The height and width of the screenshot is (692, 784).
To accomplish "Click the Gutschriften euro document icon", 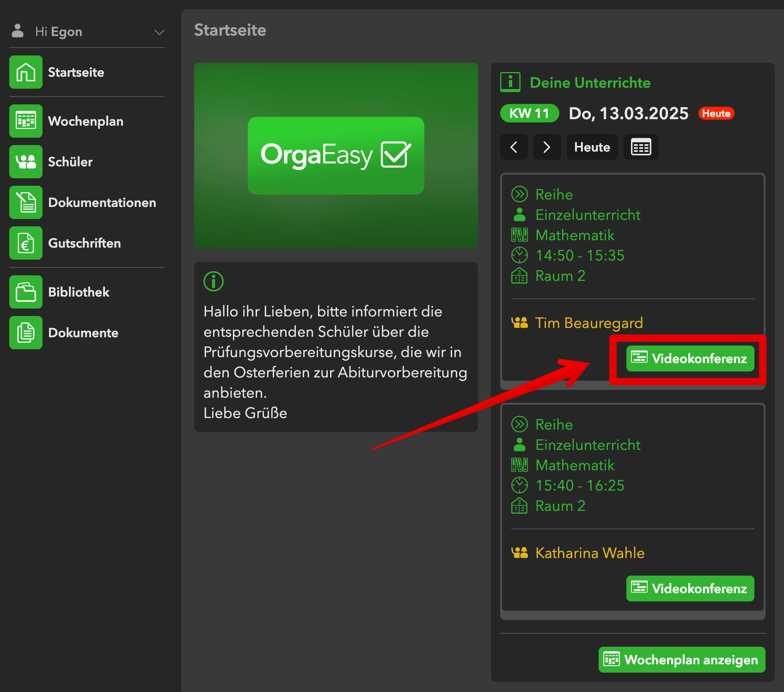I will click(26, 243).
